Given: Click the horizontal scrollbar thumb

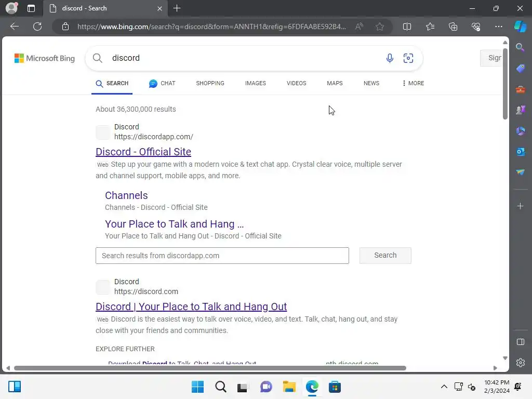Looking at the screenshot, I should click(210, 368).
